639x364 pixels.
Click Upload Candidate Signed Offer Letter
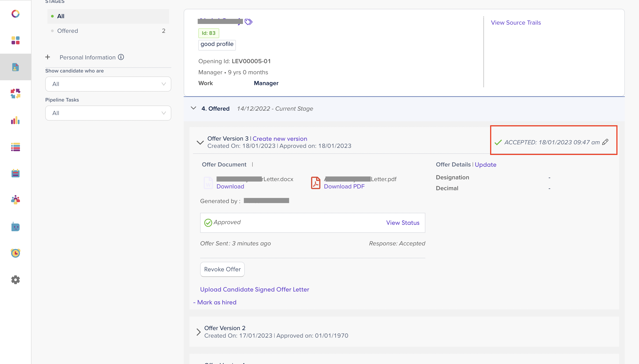pyautogui.click(x=255, y=290)
